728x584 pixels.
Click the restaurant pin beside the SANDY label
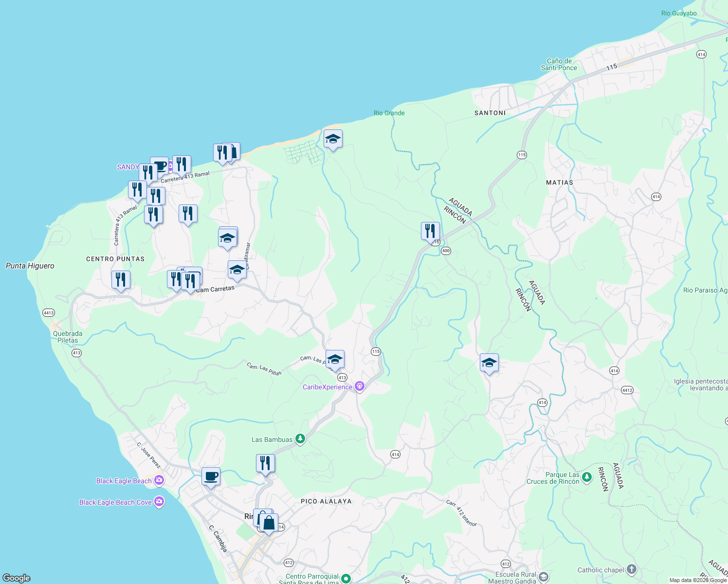point(148,171)
